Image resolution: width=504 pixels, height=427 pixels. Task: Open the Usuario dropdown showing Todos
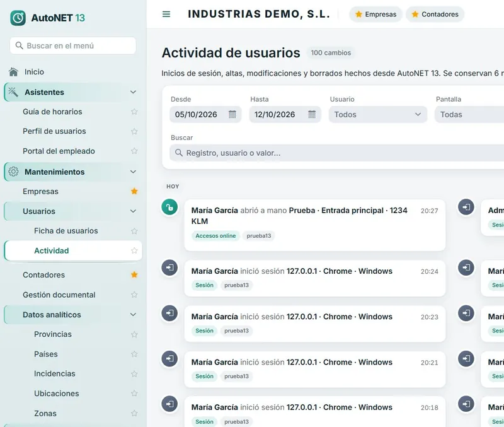point(377,114)
